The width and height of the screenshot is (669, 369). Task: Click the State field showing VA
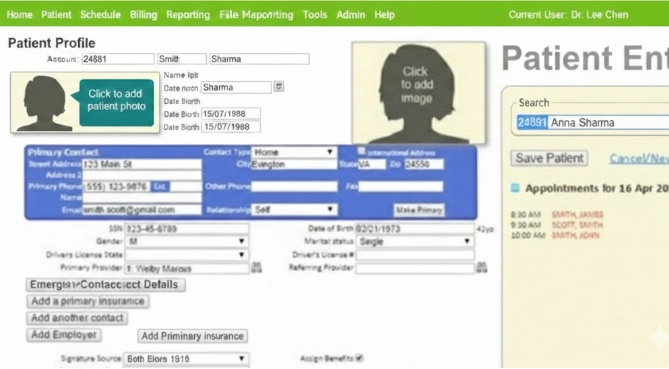tap(372, 164)
